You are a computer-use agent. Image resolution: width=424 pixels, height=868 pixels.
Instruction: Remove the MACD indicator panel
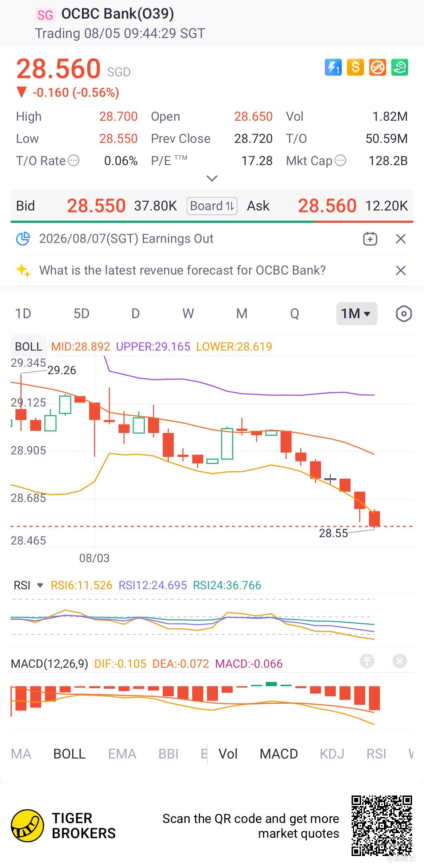[400, 661]
